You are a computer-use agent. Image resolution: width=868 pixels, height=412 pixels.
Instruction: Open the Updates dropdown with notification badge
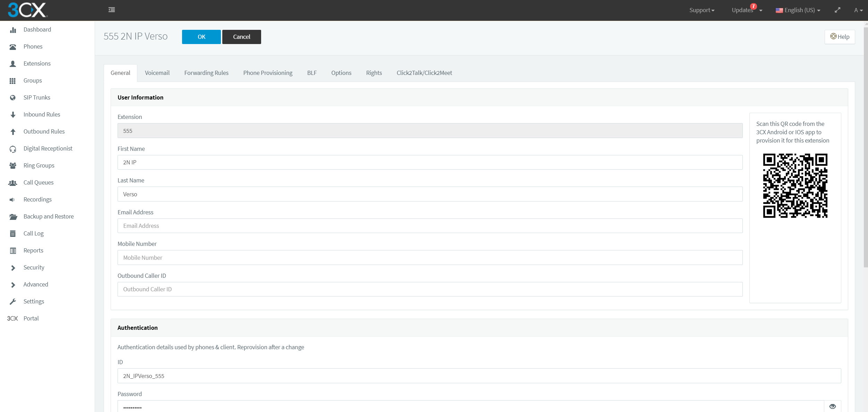coord(746,10)
